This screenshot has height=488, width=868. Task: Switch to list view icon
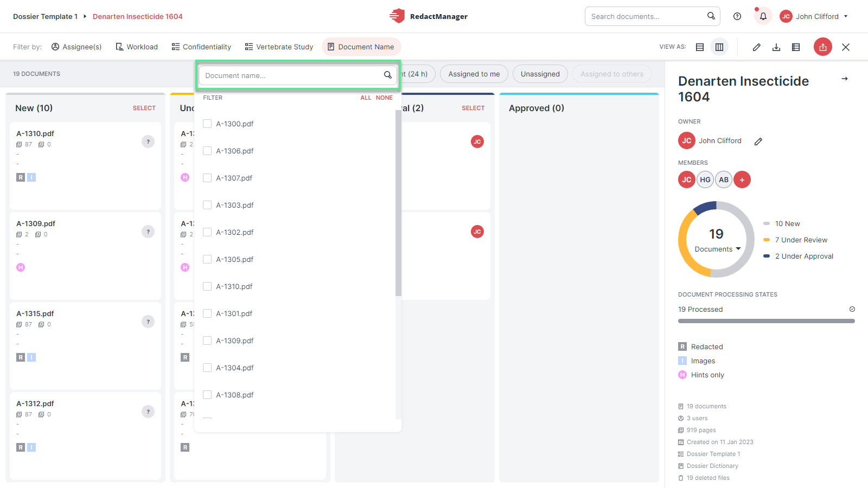click(700, 47)
